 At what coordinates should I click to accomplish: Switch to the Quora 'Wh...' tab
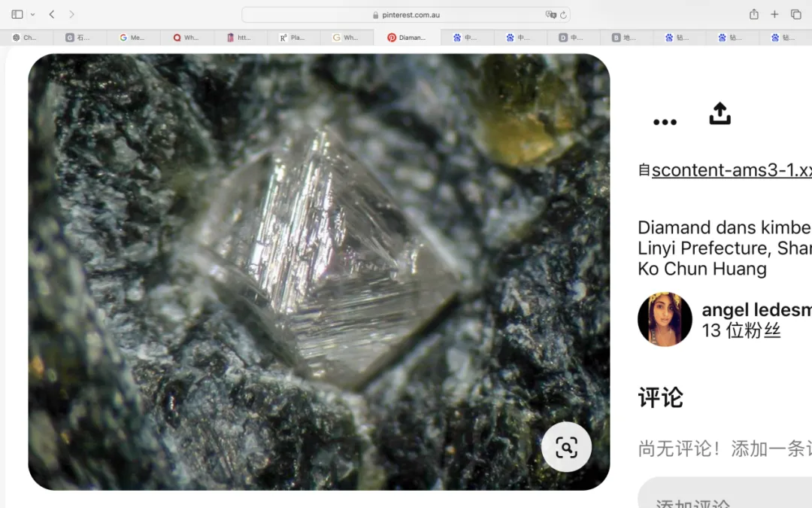[186, 38]
